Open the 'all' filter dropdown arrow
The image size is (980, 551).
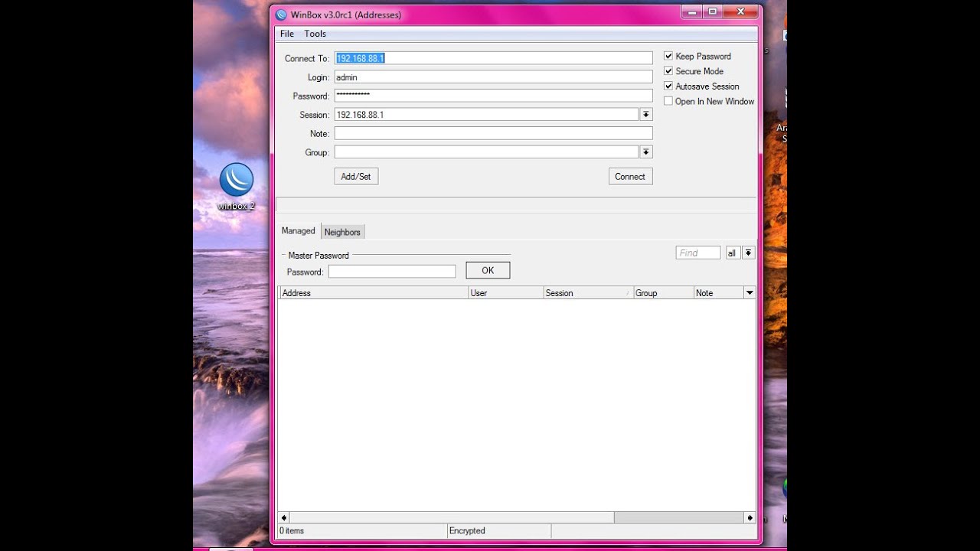pyautogui.click(x=749, y=253)
